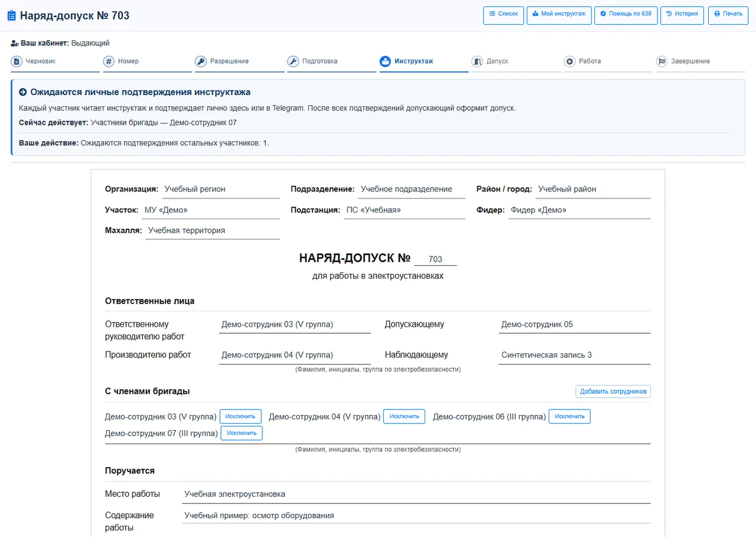The image size is (756, 537).
Task: Click the Подразделение field
Action: click(x=412, y=190)
